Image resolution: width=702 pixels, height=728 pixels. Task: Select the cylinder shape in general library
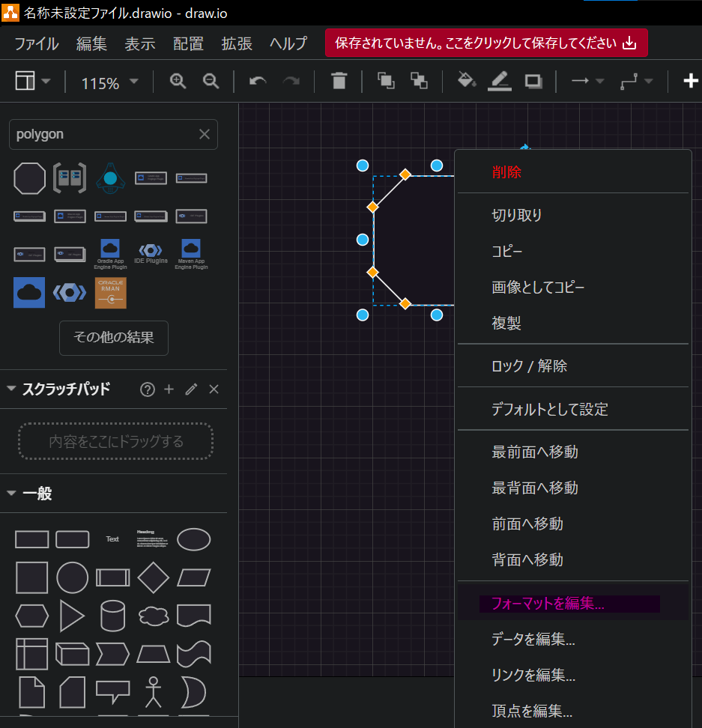pyautogui.click(x=113, y=616)
